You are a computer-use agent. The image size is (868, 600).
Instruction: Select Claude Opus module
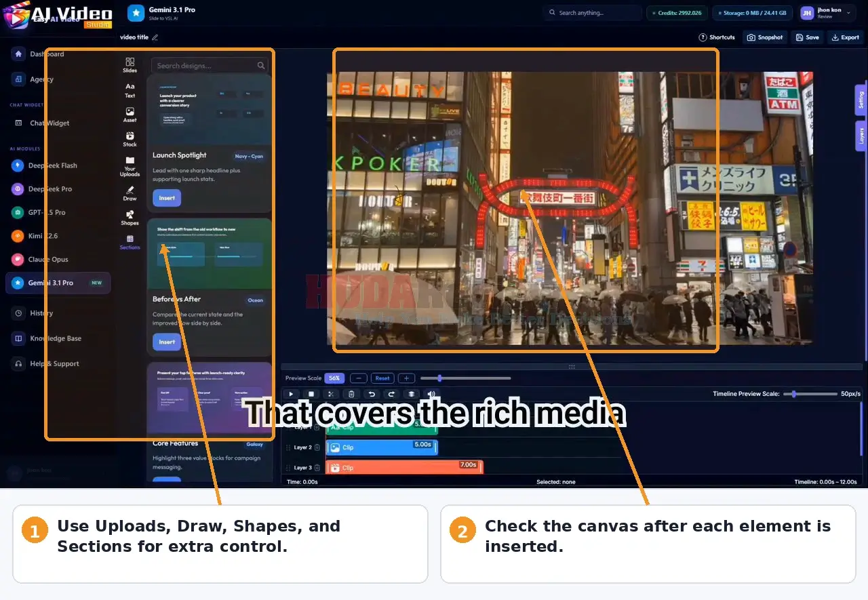coord(41,260)
